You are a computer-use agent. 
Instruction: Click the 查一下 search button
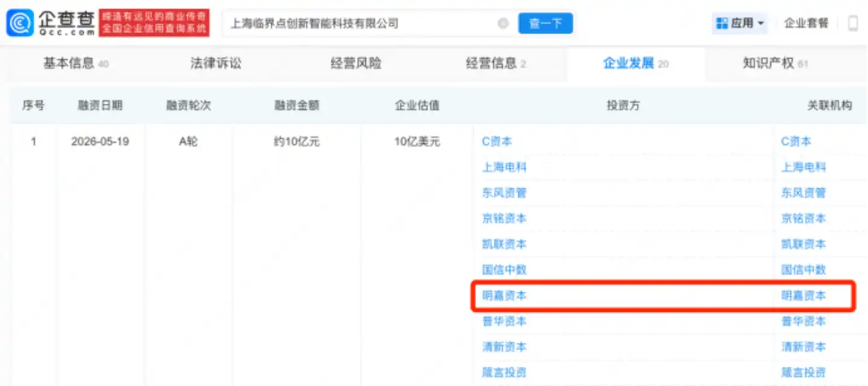tap(546, 24)
